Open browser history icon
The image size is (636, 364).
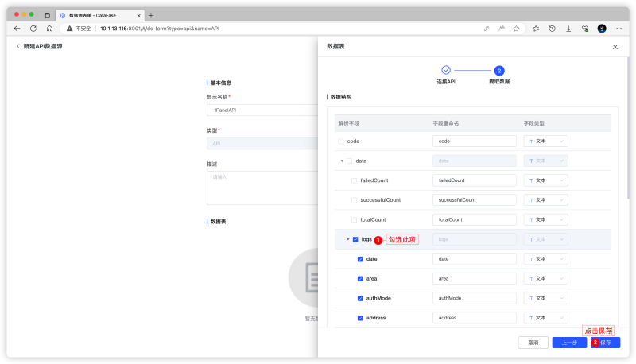(x=552, y=29)
